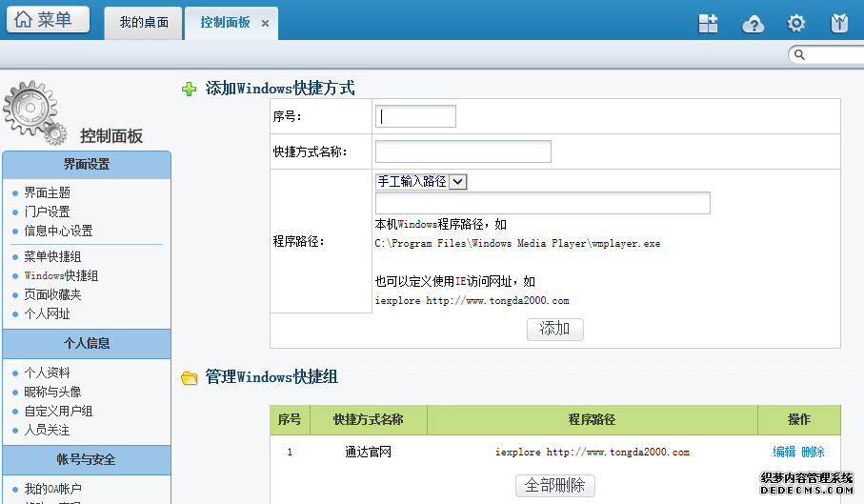Click the control panel gears icon

click(34, 112)
